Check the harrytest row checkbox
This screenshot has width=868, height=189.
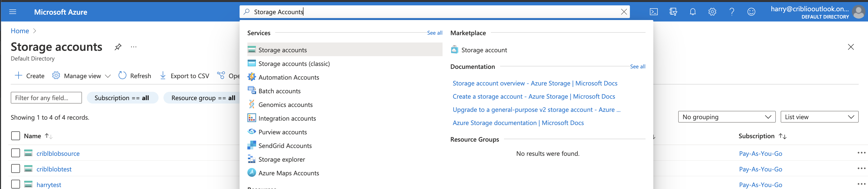(16, 184)
